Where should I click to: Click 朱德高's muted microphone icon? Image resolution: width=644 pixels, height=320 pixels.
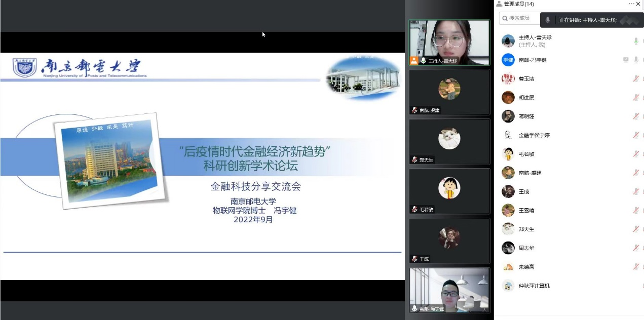635,267
